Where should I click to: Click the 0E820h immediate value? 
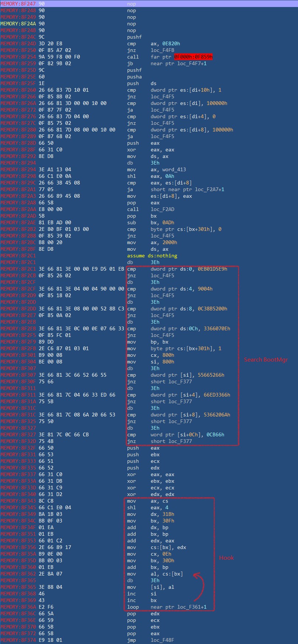(x=171, y=44)
